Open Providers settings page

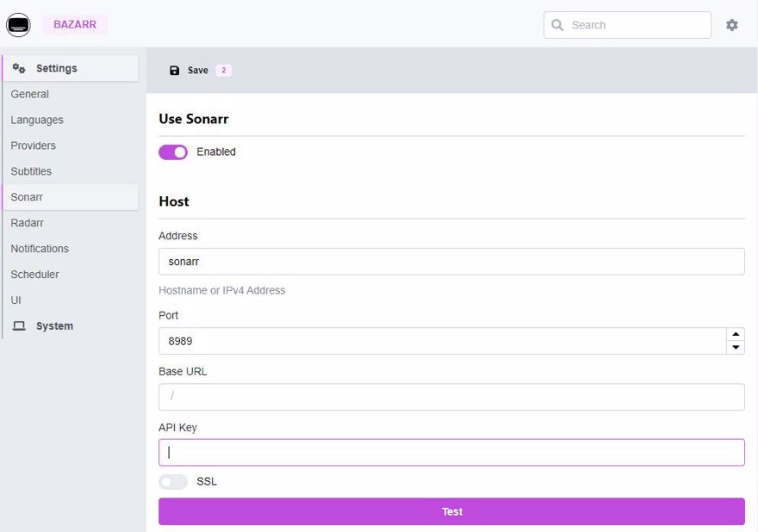coord(33,145)
